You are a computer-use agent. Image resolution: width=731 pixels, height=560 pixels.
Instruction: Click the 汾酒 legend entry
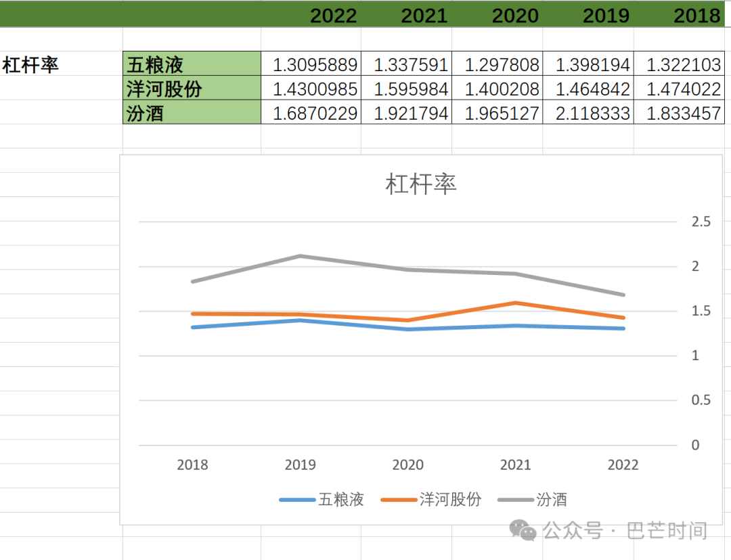(533, 499)
